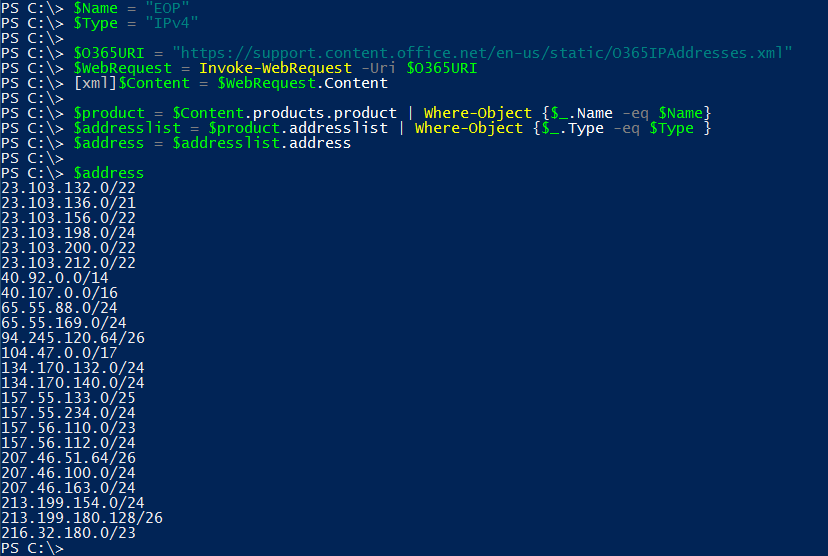Click the 40.92.0.0/14 address line

54,278
